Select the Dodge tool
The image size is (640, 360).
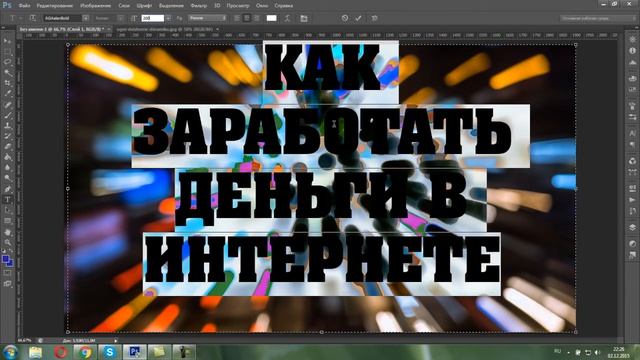click(x=7, y=178)
